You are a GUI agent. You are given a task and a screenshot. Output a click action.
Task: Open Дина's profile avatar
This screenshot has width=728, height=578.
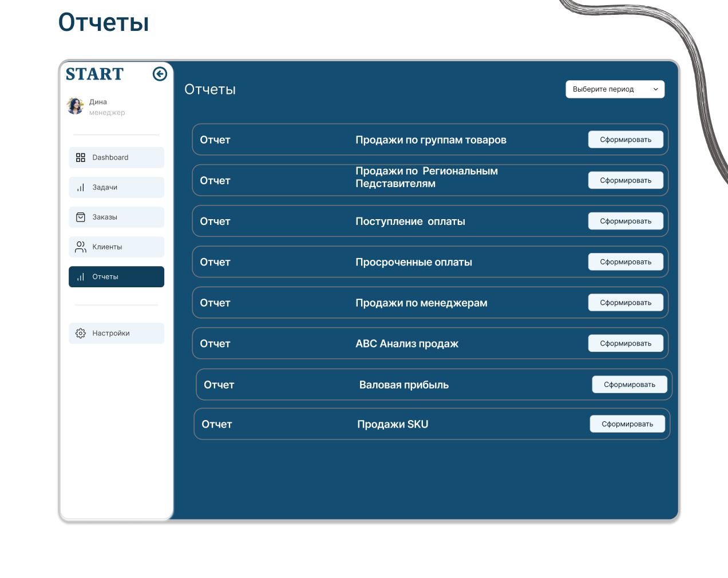76,106
